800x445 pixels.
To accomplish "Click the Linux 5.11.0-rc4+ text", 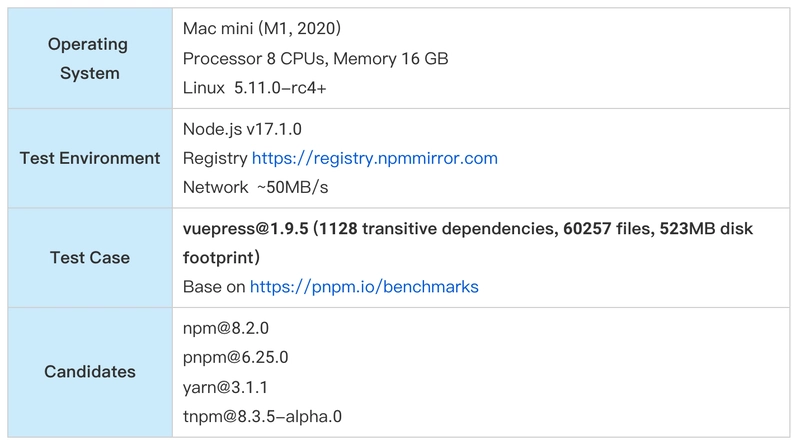I will 255,88.
